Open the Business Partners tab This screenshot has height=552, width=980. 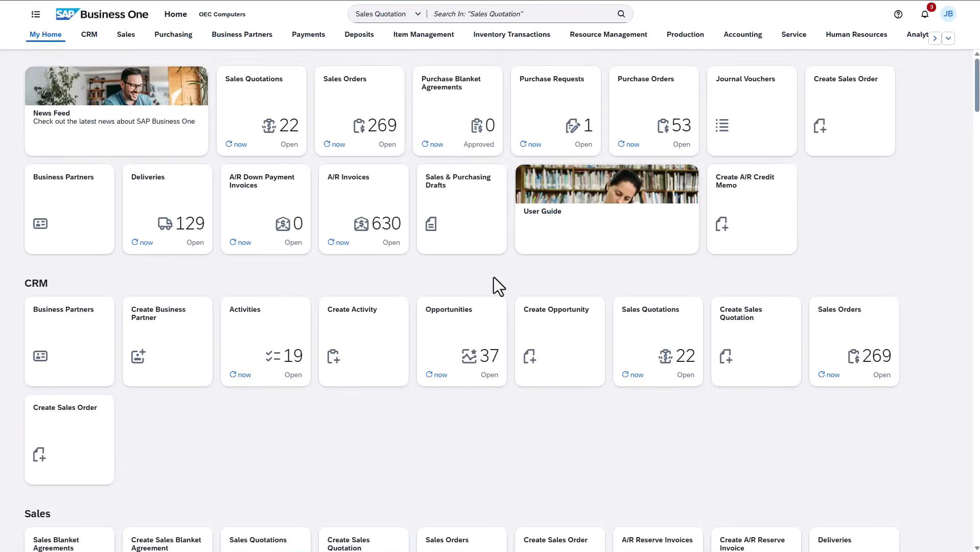pos(242,34)
